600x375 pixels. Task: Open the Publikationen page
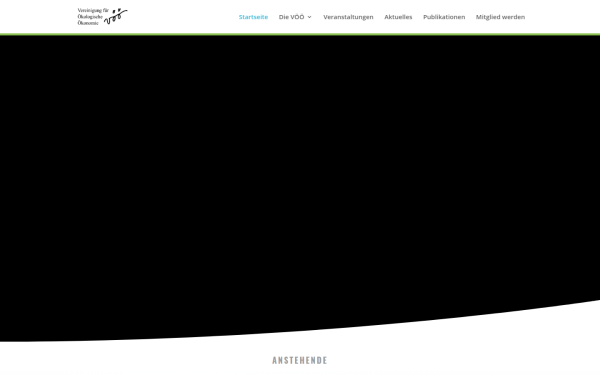pos(444,17)
